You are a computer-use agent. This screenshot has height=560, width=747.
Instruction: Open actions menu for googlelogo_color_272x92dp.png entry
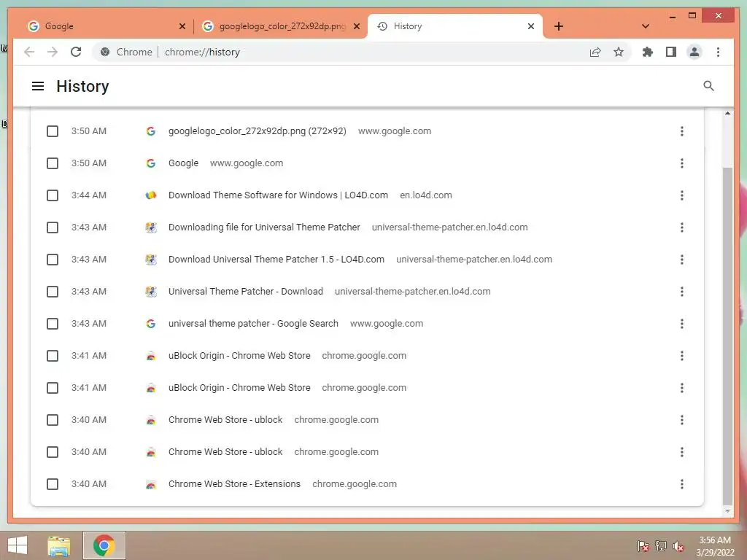click(682, 131)
